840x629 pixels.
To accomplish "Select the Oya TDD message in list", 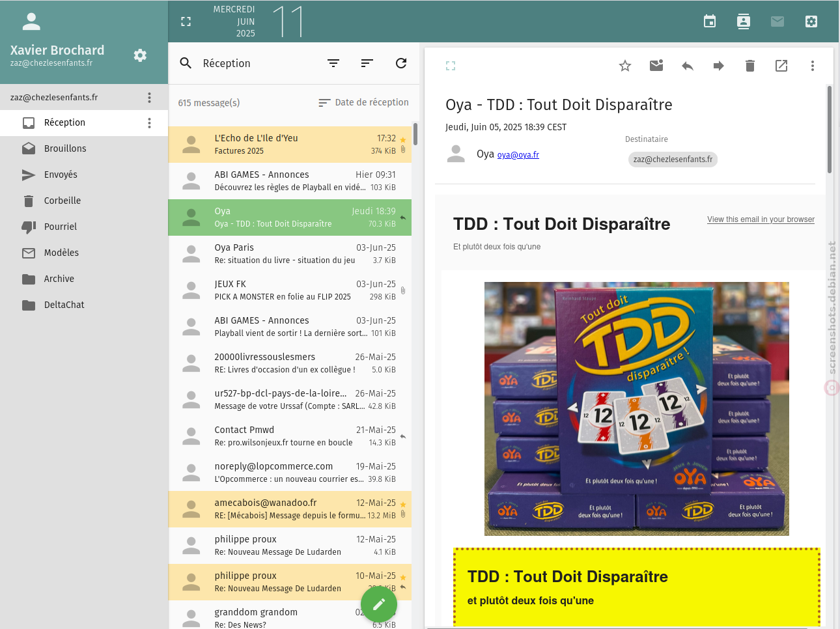I will coord(290,217).
